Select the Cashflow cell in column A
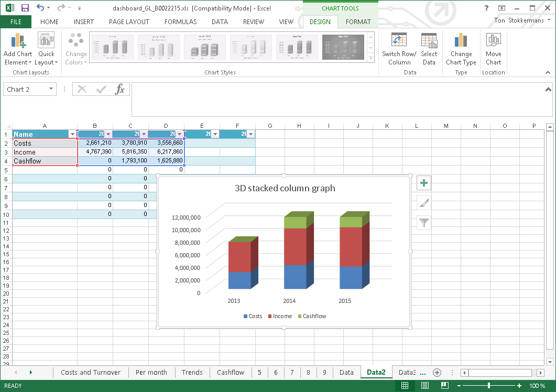The height and width of the screenshot is (392, 556). click(x=45, y=161)
